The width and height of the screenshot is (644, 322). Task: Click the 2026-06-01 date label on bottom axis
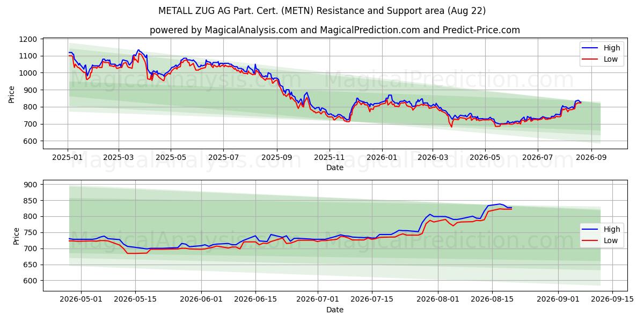(x=201, y=301)
